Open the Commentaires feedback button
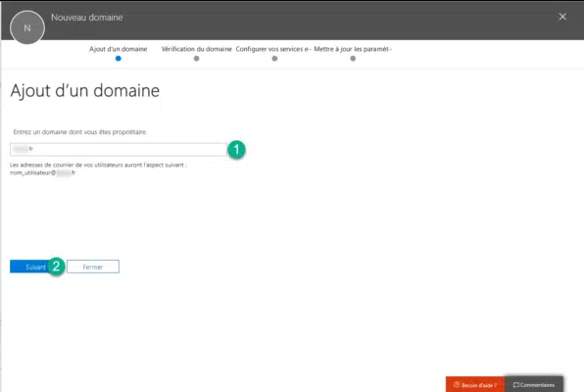Screen dimensions: 584x392 tap(534, 384)
